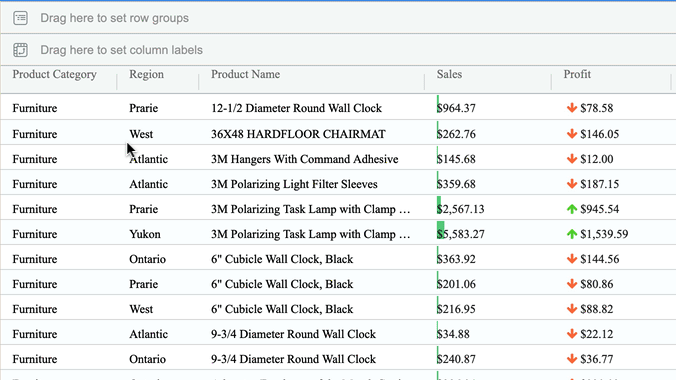Sort by the Sales column header
This screenshot has width=676, height=380.
(x=449, y=75)
